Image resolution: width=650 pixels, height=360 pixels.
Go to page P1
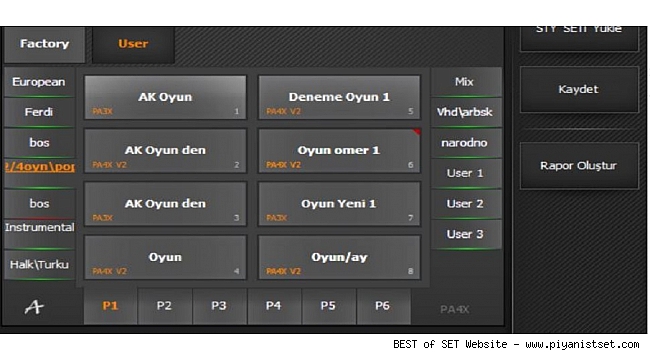110,306
